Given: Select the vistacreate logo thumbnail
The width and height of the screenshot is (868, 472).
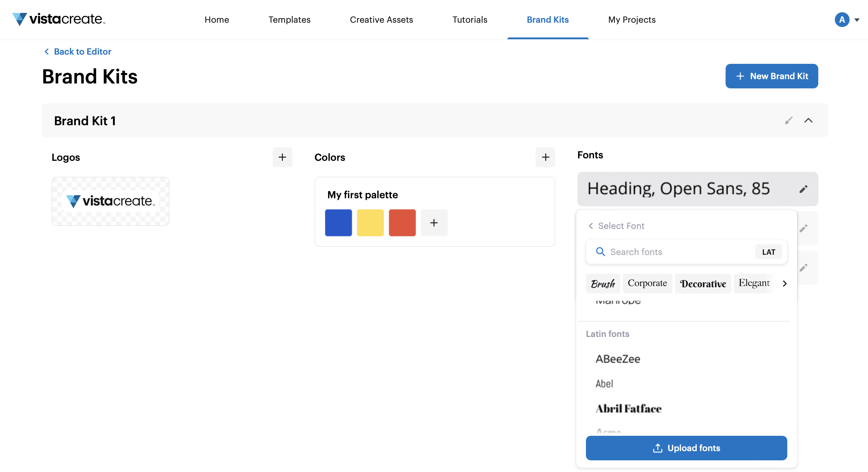Looking at the screenshot, I should (110, 201).
